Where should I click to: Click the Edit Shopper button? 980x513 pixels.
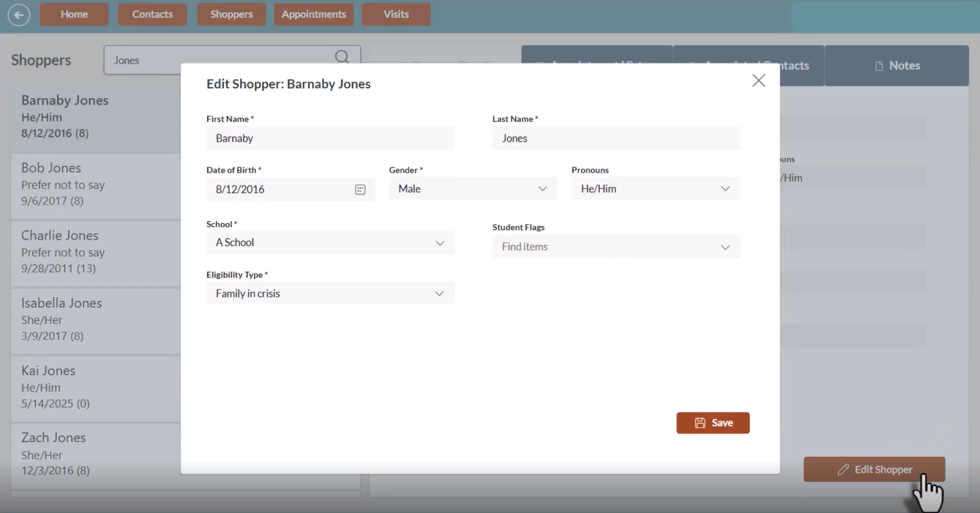(874, 469)
